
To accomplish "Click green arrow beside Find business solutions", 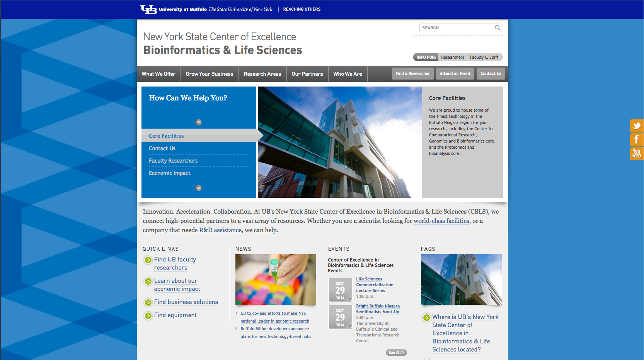I will click(x=148, y=302).
